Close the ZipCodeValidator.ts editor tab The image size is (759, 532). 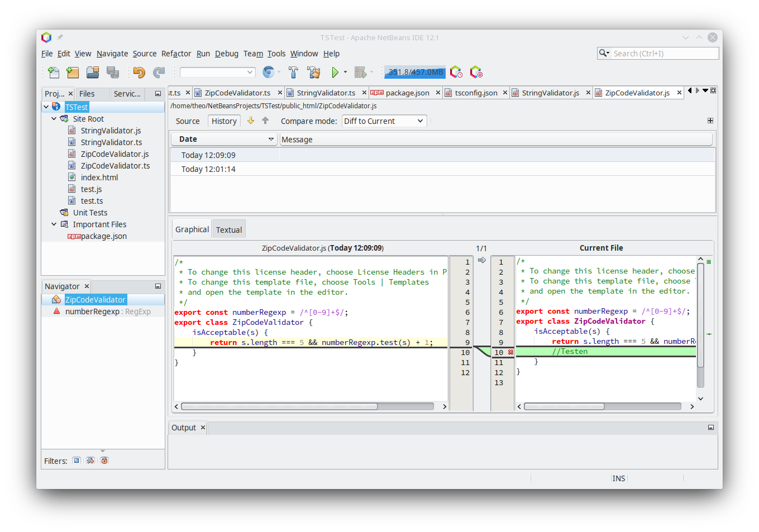pyautogui.click(x=280, y=93)
